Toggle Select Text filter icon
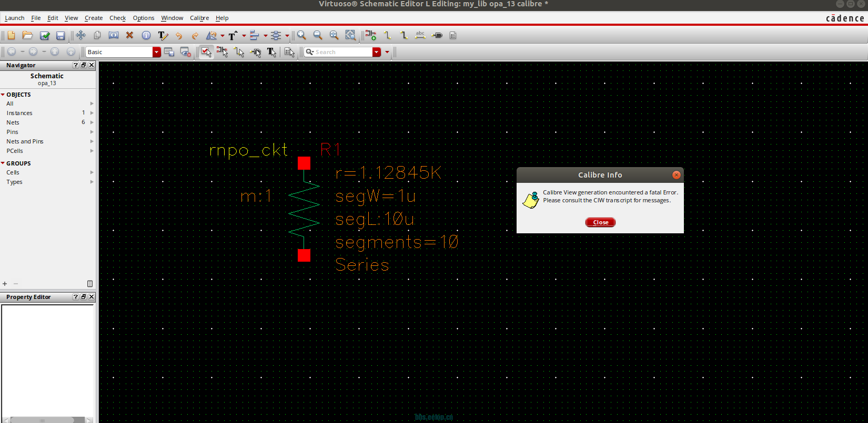 point(272,52)
